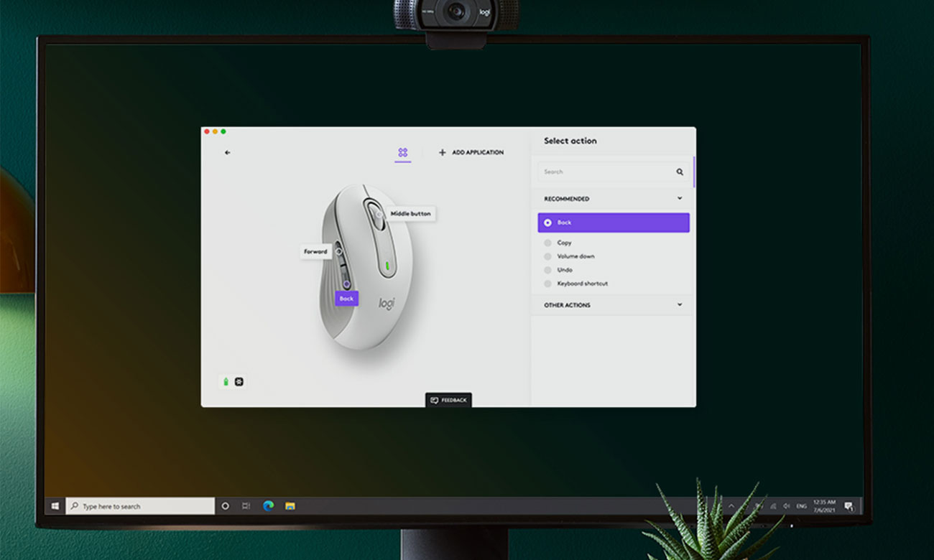Select the Middle button hotspot on mouse
The height and width of the screenshot is (560, 934).
click(x=379, y=214)
